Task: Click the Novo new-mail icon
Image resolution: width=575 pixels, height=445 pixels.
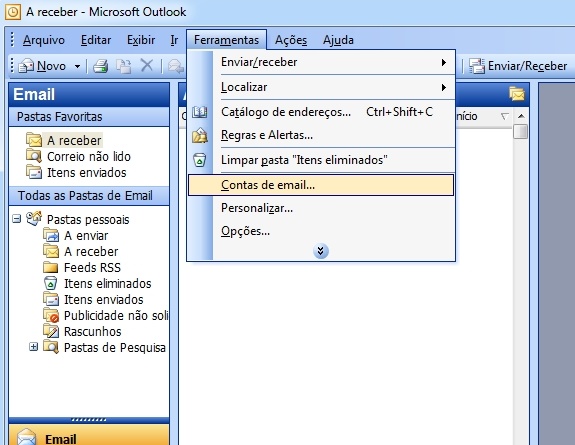Action: [26, 66]
